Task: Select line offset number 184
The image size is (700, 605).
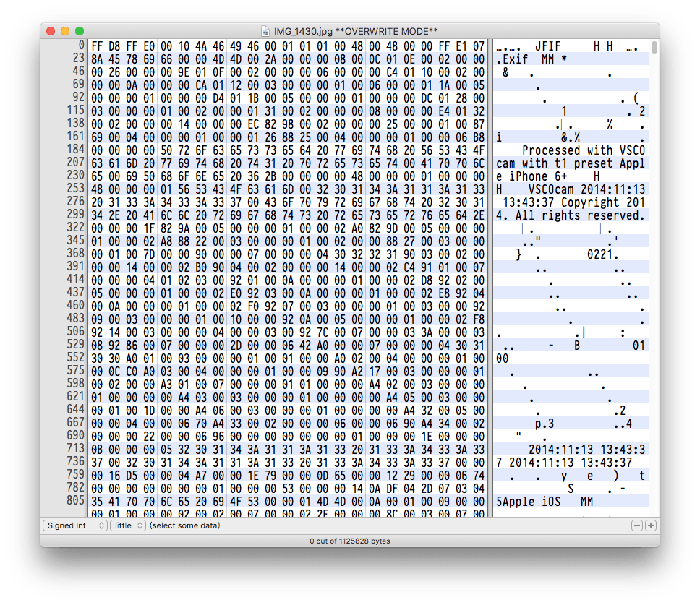Action: (74, 150)
